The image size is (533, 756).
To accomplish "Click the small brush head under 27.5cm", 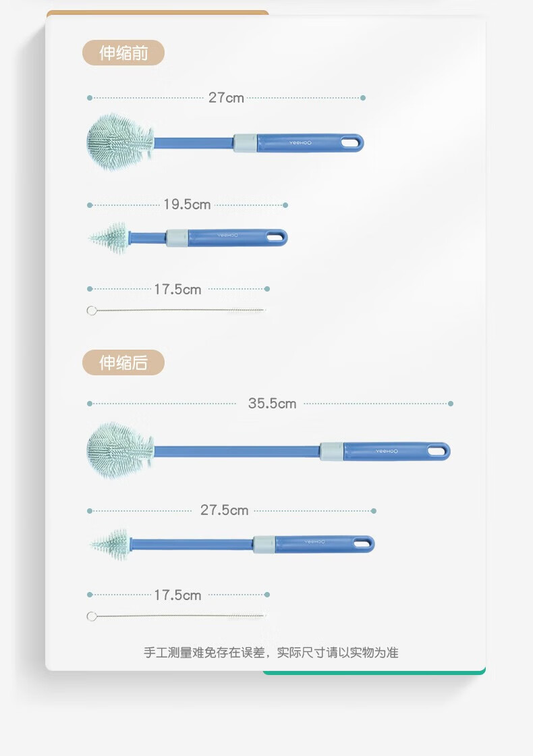I will [x=111, y=543].
